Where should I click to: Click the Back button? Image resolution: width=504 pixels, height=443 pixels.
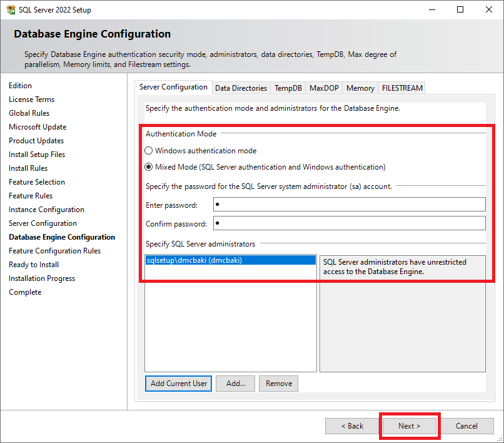[x=352, y=426]
